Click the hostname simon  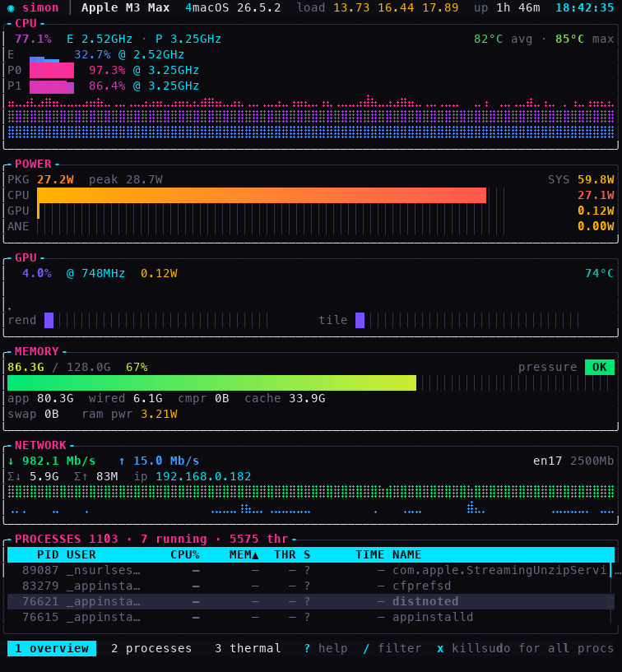(40, 7)
